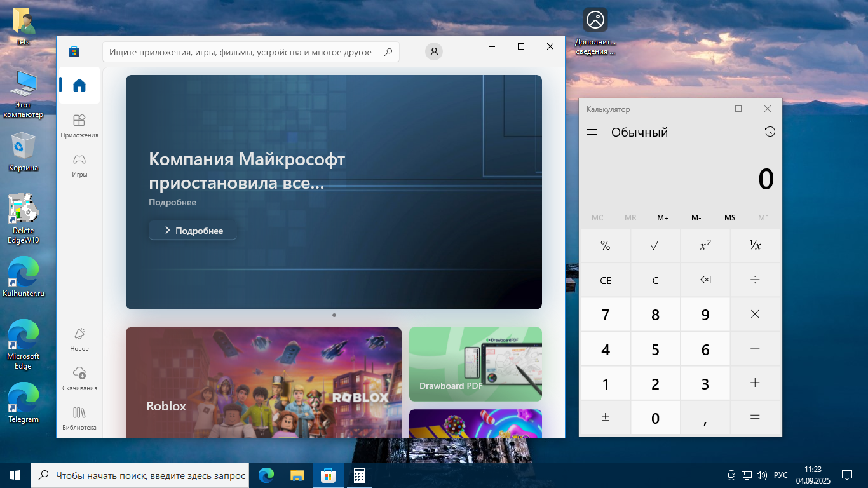
Task: Click Calculator taskbar icon
Action: (x=359, y=475)
